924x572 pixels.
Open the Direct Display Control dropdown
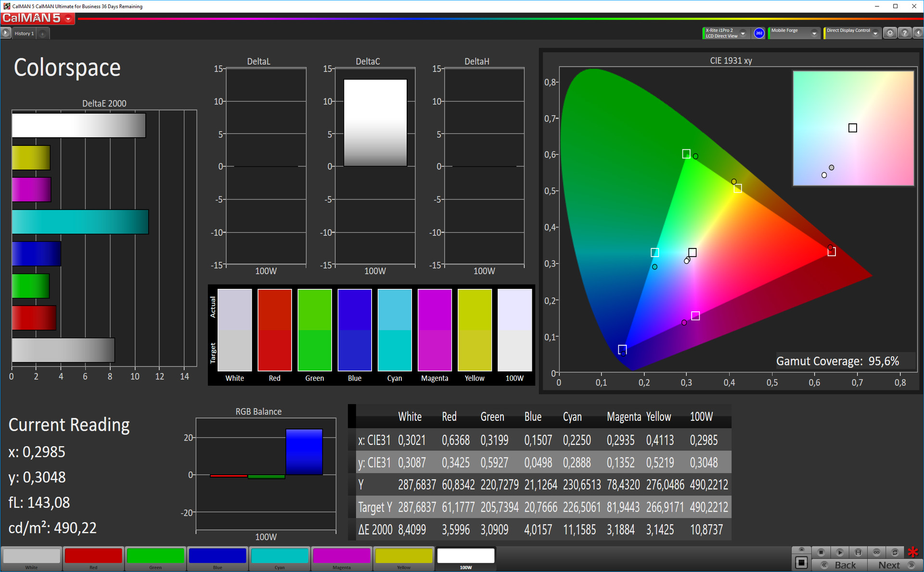(875, 33)
